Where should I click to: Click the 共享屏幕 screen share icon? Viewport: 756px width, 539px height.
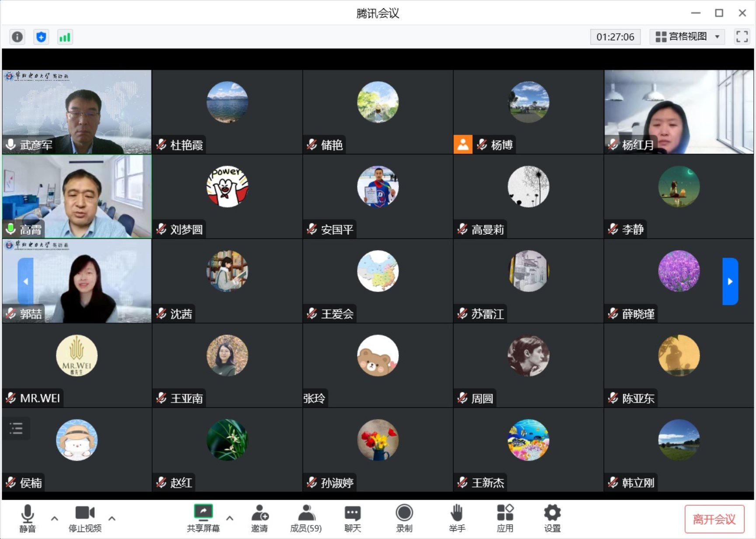[x=204, y=518]
